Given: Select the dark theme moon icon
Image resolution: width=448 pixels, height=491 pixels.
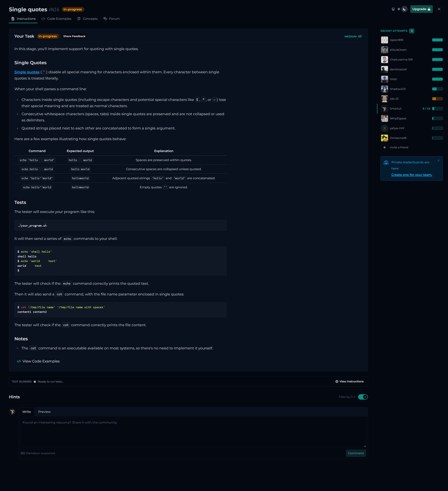Looking at the screenshot, I should (404, 9).
